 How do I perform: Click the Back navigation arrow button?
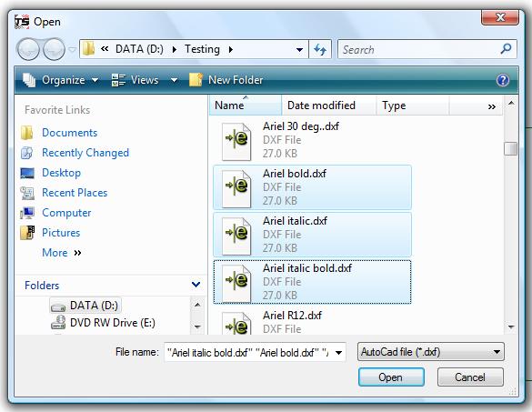point(28,49)
